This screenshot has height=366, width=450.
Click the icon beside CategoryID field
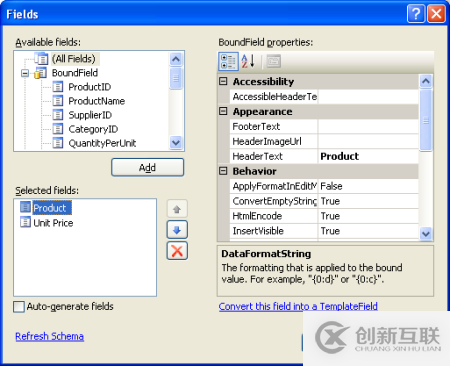58,129
